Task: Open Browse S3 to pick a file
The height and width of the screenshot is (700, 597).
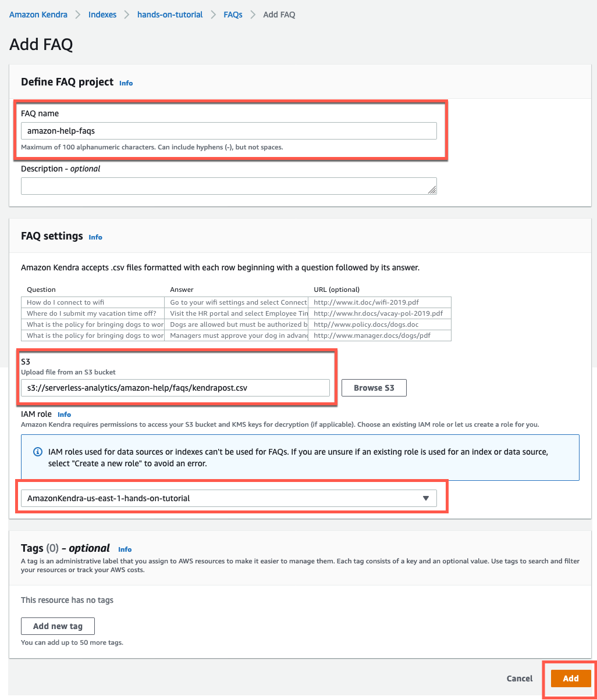Action: point(374,387)
